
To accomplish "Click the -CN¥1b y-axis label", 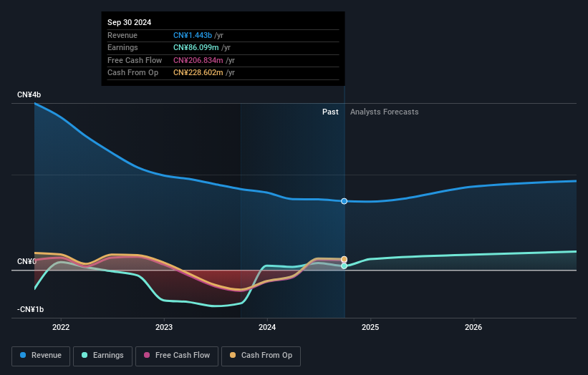I will click(x=30, y=309).
